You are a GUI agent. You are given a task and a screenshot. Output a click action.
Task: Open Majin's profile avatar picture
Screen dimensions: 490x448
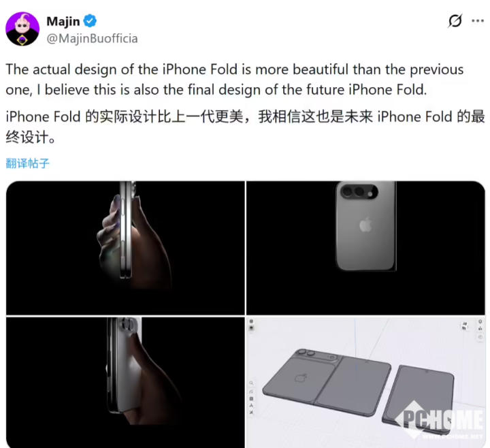click(22, 29)
